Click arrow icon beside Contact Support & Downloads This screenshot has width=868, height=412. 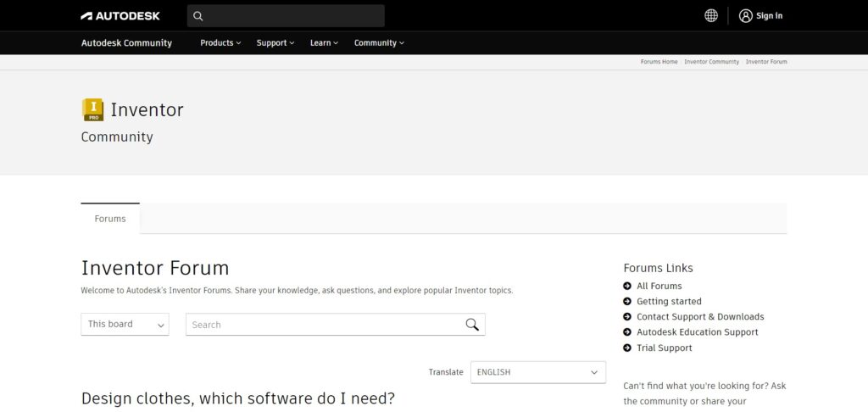(x=627, y=317)
